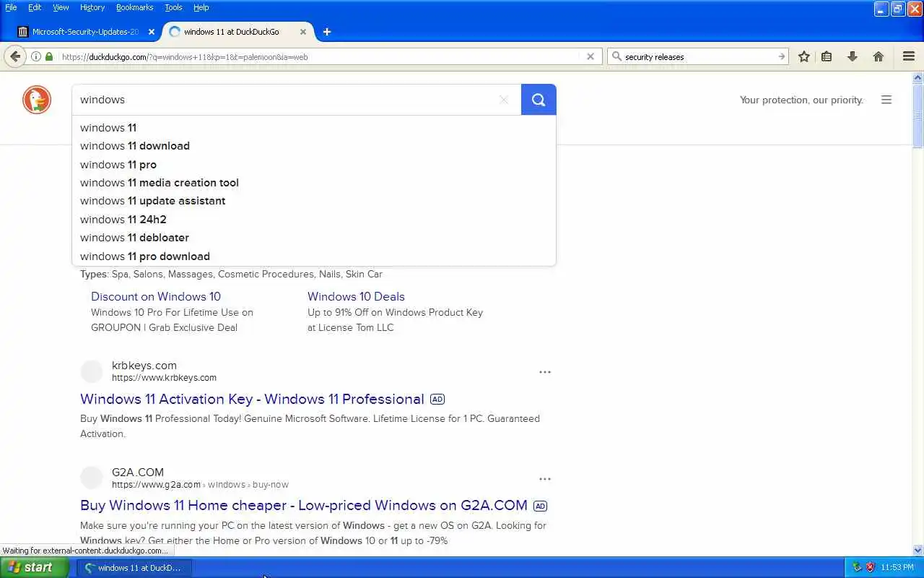The height and width of the screenshot is (578, 924).
Task: Click search engine magnifier in search bar
Action: tap(616, 56)
